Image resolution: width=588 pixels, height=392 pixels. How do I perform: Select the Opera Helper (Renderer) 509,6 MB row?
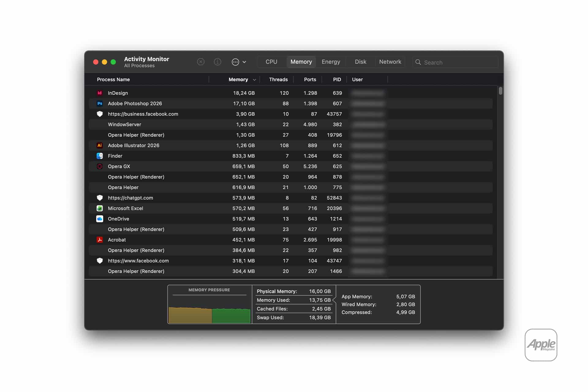point(291,229)
